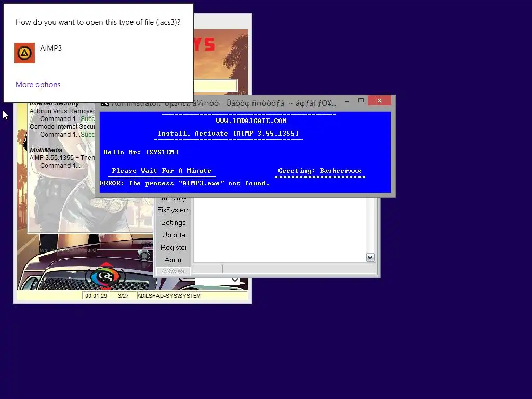This screenshot has width=532, height=399.
Task: Click the greyed USBSafe button
Action: [172, 271]
